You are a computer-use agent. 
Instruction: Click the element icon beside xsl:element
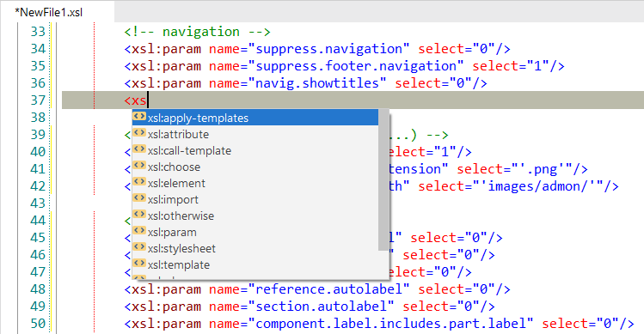pos(139,182)
